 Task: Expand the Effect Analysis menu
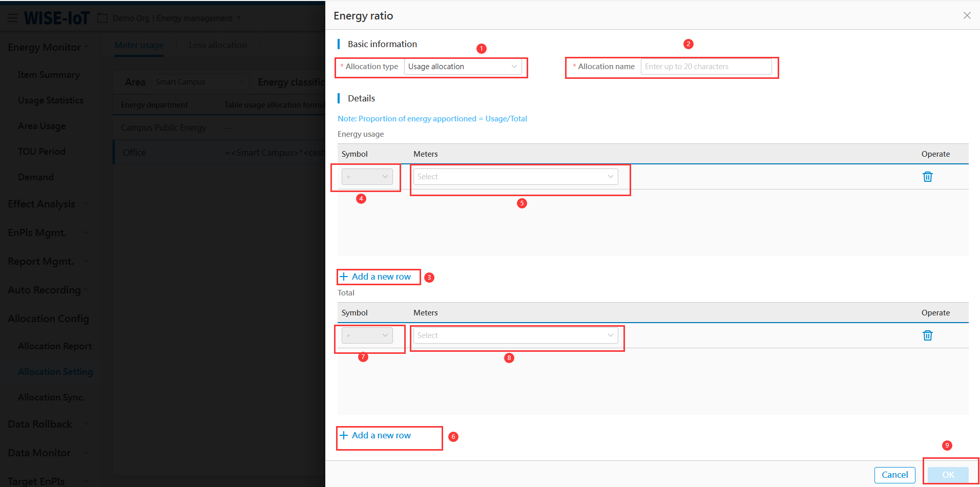41,204
